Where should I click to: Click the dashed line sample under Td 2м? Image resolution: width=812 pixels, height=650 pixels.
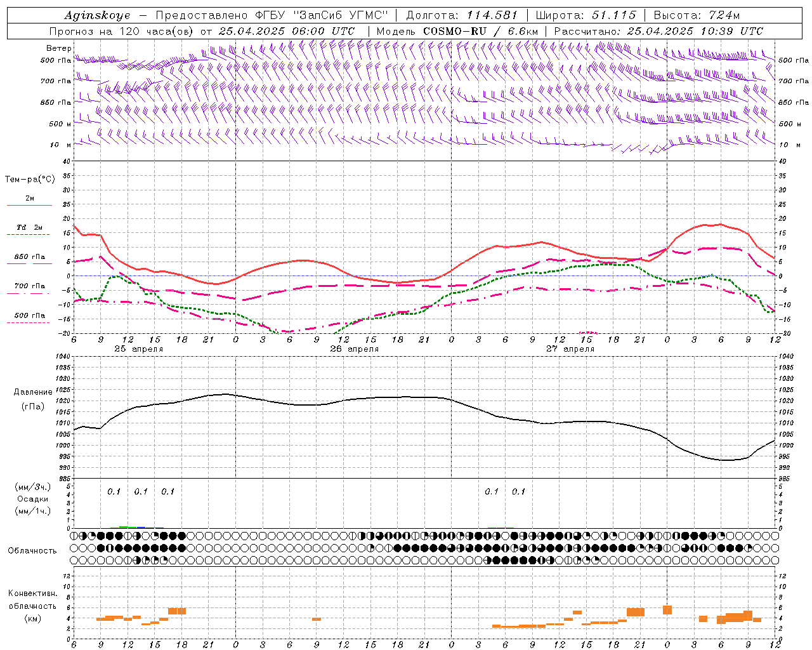tap(29, 235)
